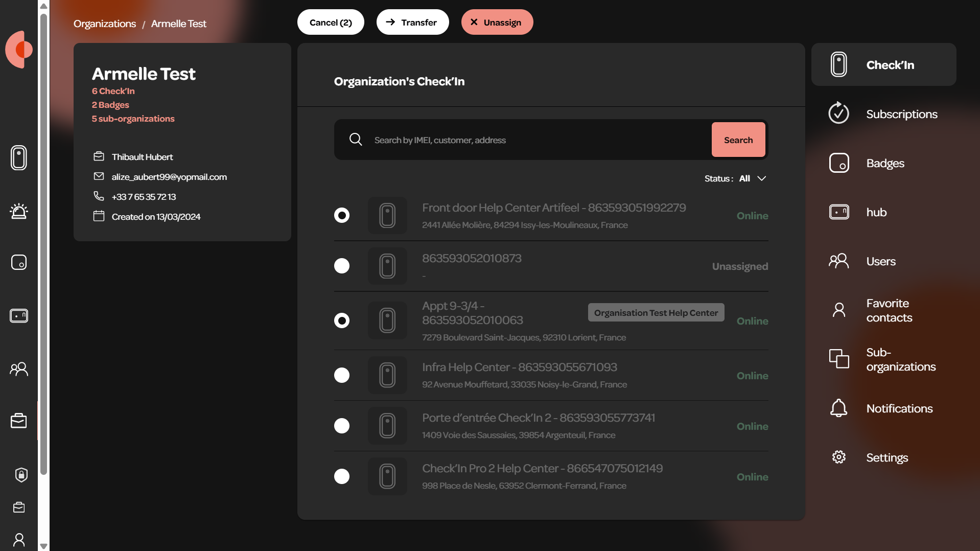Open Check'In devices from left sidebar icon
980x551 pixels.
tap(19, 157)
